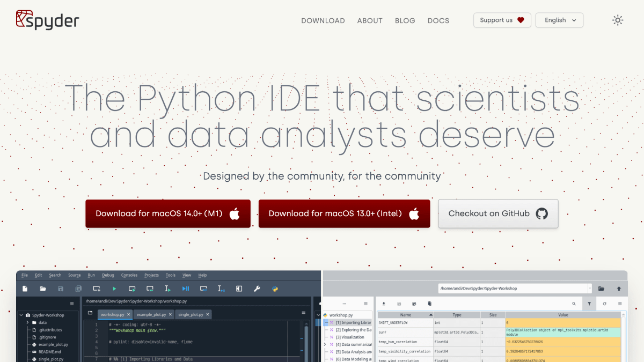Click the Support us button
644x362 pixels.
click(502, 20)
